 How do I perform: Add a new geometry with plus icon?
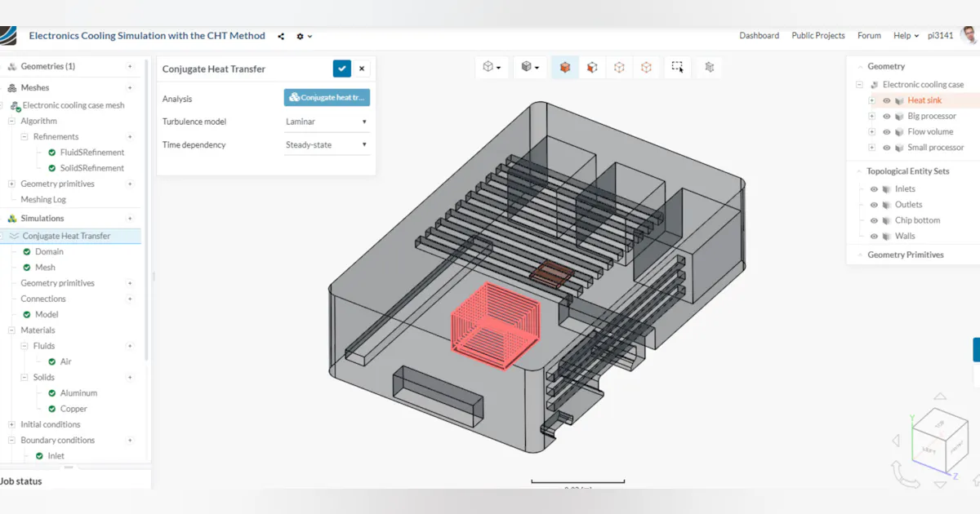(130, 66)
